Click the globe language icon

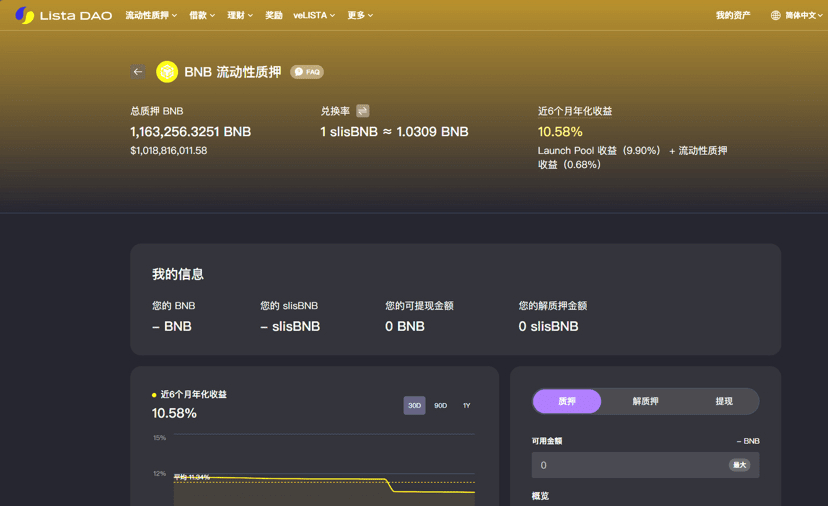tap(775, 15)
